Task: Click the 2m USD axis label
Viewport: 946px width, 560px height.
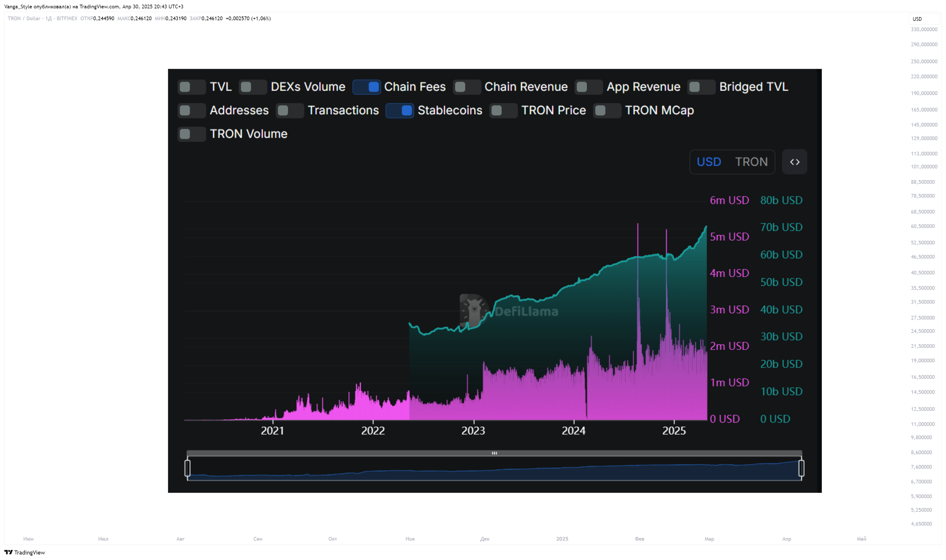Action: click(x=729, y=346)
